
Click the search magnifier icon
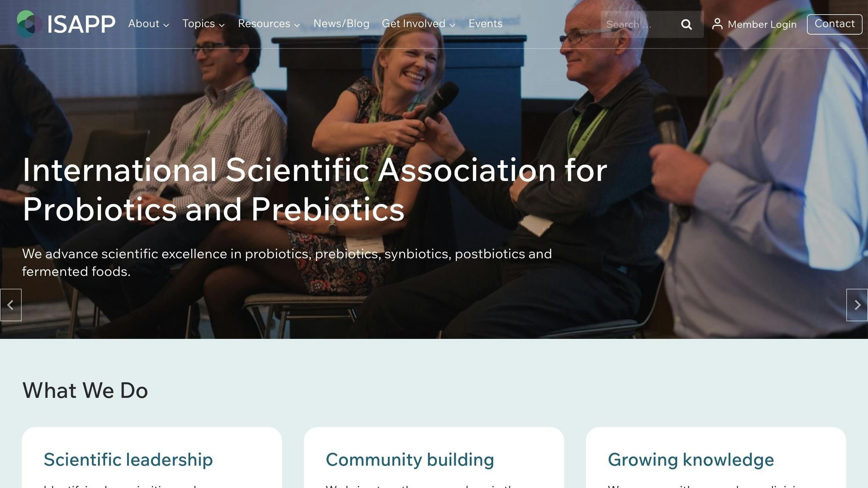click(x=686, y=25)
